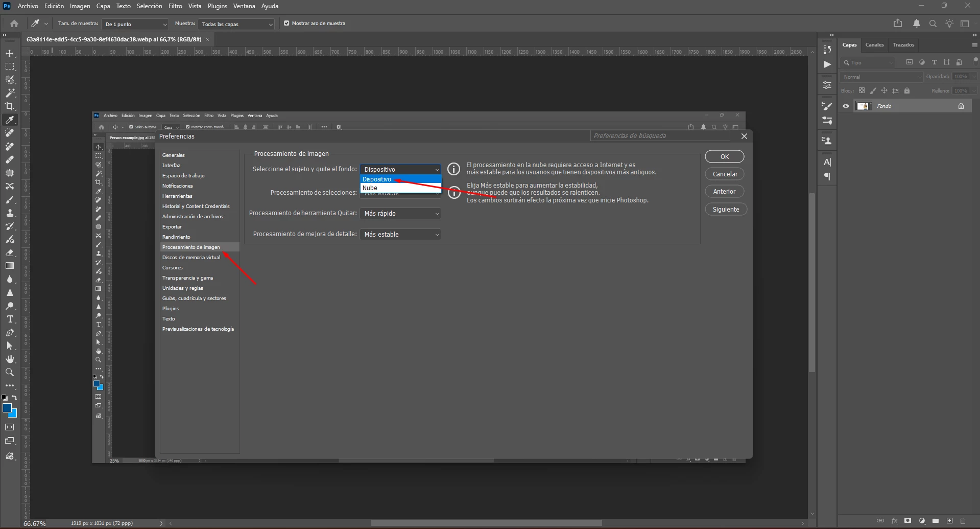Toggle lock image pixels brush icon
This screenshot has height=529, width=980.
point(873,91)
